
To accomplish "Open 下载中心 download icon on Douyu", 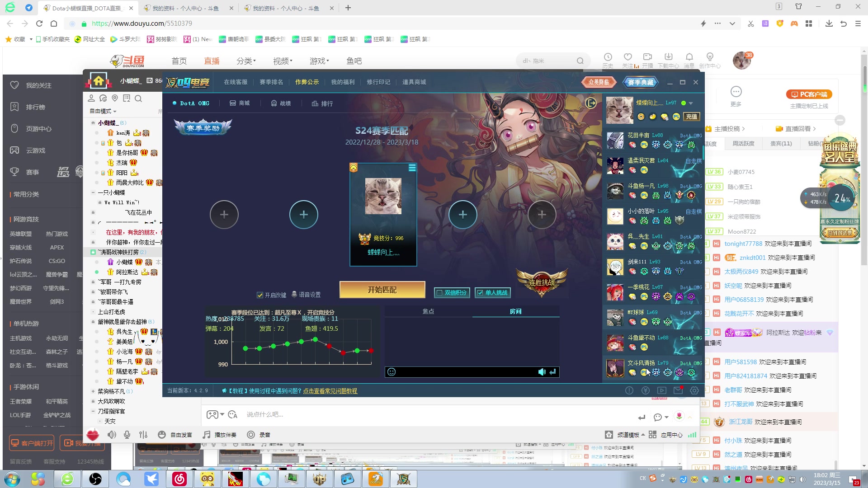I will pyautogui.click(x=668, y=60).
